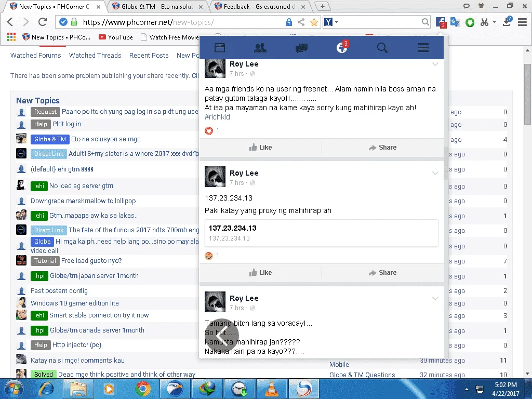Open the hamburger menu in Facebook popup

pyautogui.click(x=423, y=48)
